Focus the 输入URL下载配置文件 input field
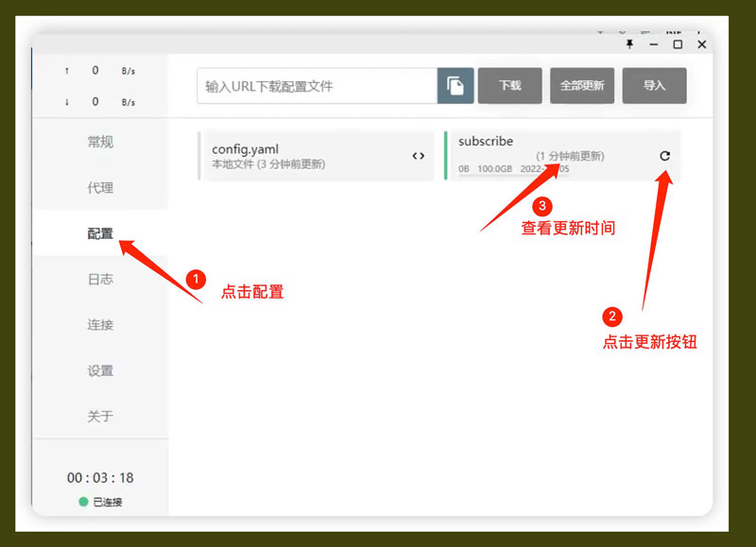Image resolution: width=756 pixels, height=547 pixels. click(x=317, y=86)
